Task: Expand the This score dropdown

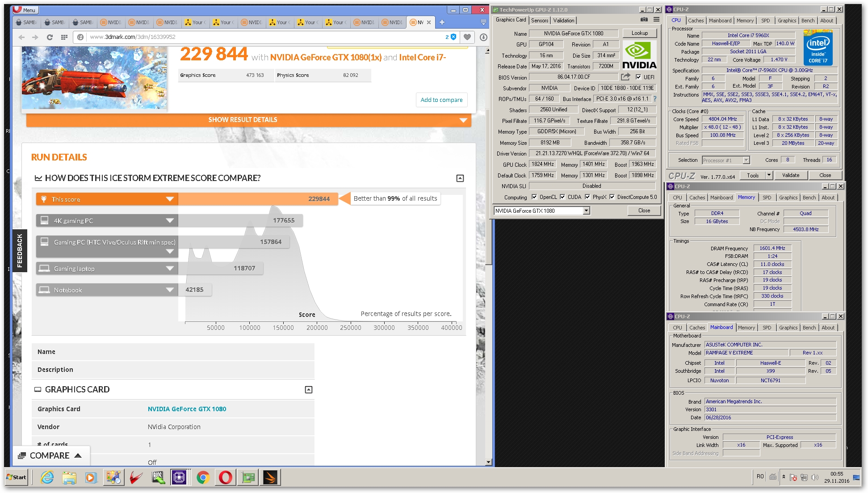Action: point(170,199)
